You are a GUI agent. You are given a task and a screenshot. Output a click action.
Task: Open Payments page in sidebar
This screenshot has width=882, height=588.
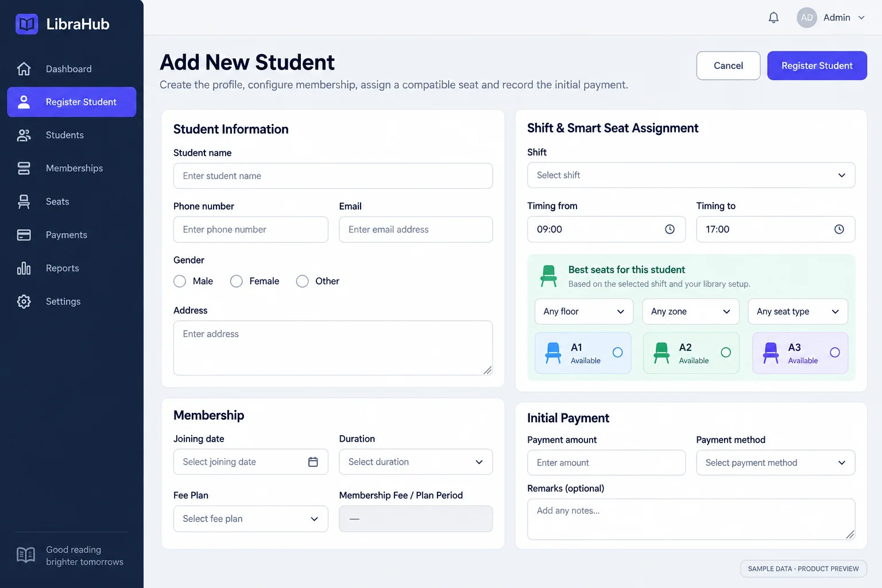click(x=71, y=235)
